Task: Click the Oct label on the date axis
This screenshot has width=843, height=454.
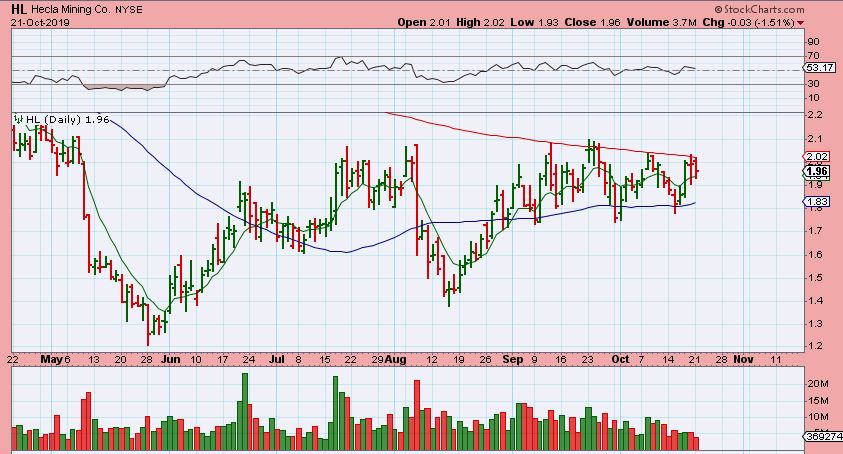Action: click(x=620, y=359)
